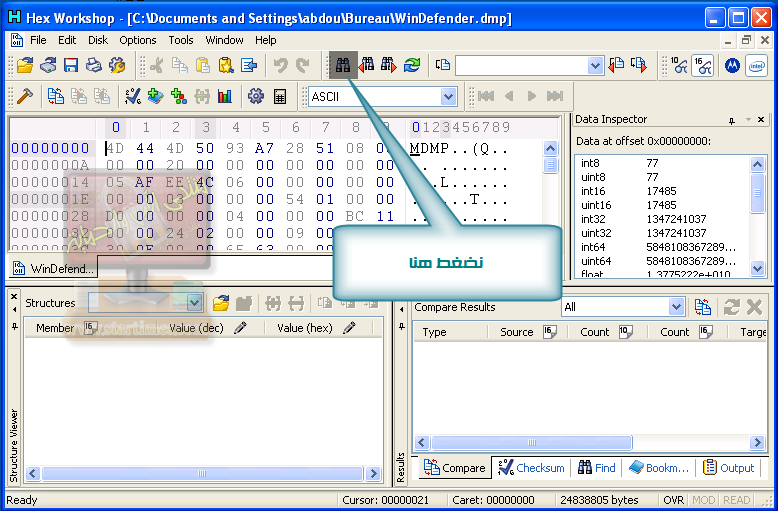Image resolution: width=778 pixels, height=511 pixels.
Task: Click the Paste clipboard icon
Action: tap(202, 65)
